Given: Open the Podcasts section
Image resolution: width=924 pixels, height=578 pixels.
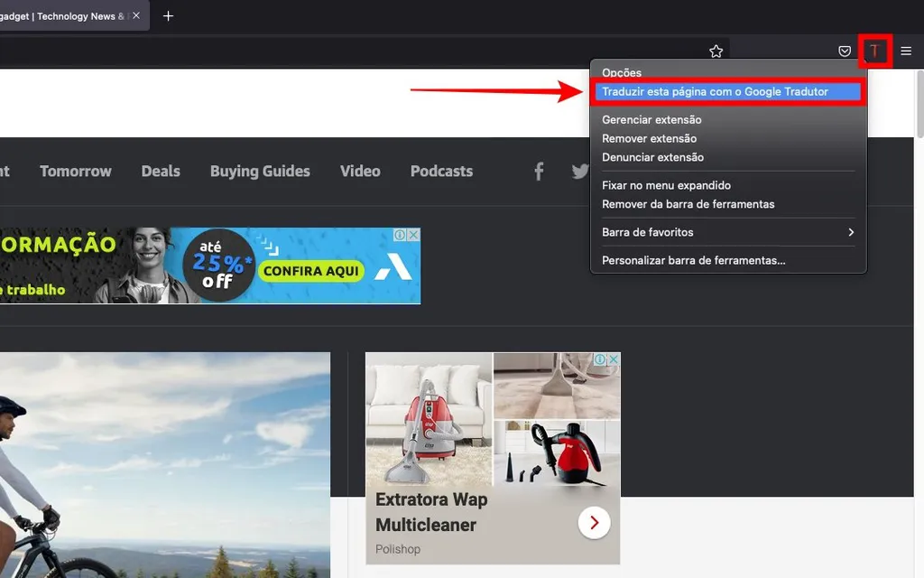Looking at the screenshot, I should coord(441,171).
